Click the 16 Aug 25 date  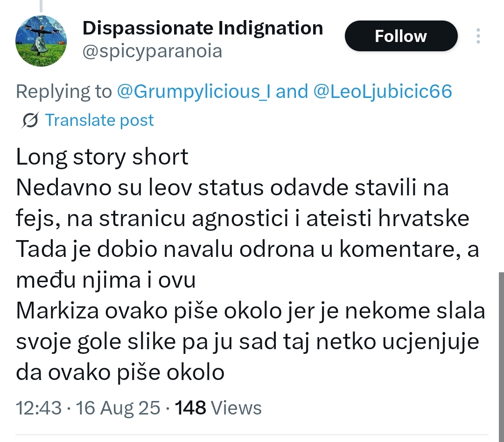click(x=118, y=408)
